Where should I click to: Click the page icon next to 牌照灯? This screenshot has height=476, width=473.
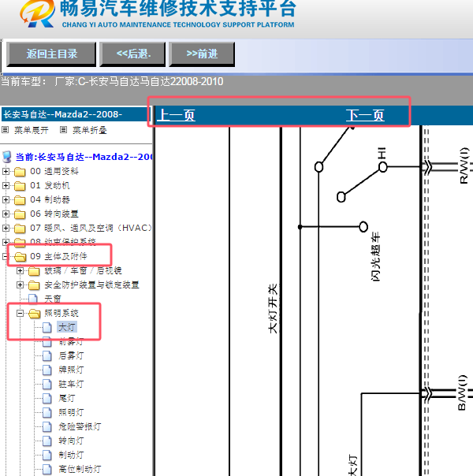tap(47, 370)
